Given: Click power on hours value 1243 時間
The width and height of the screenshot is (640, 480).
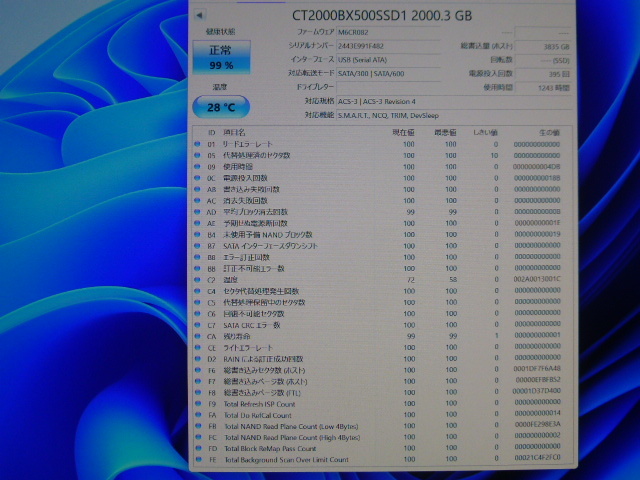Looking at the screenshot, I should click(x=542, y=88).
